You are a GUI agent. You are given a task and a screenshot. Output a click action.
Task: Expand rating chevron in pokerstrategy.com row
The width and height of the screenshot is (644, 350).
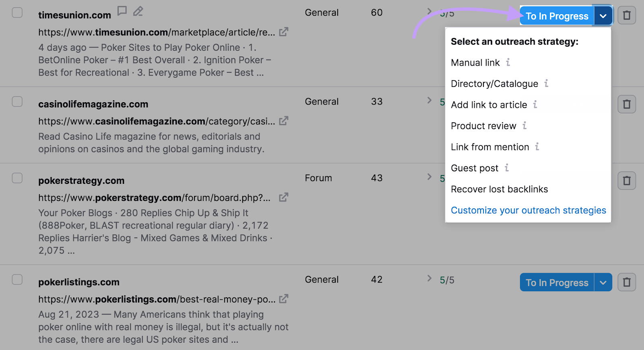coord(429,177)
